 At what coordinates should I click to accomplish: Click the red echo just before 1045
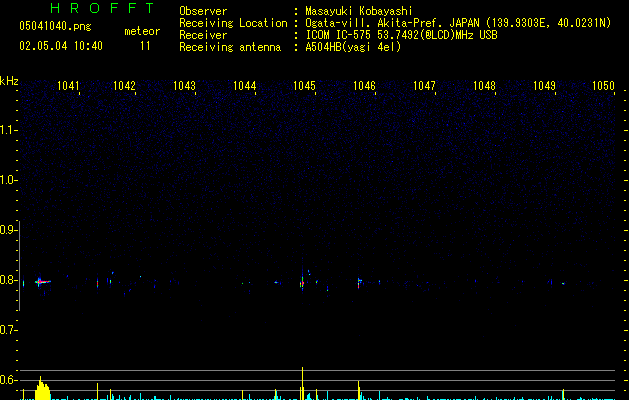(302, 283)
